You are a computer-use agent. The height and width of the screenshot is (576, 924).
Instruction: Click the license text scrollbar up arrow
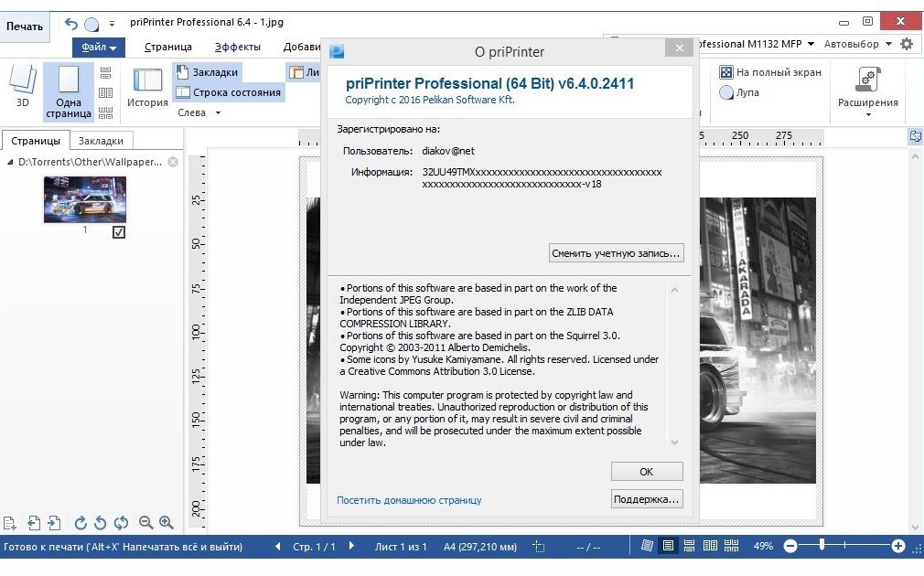pos(675,291)
